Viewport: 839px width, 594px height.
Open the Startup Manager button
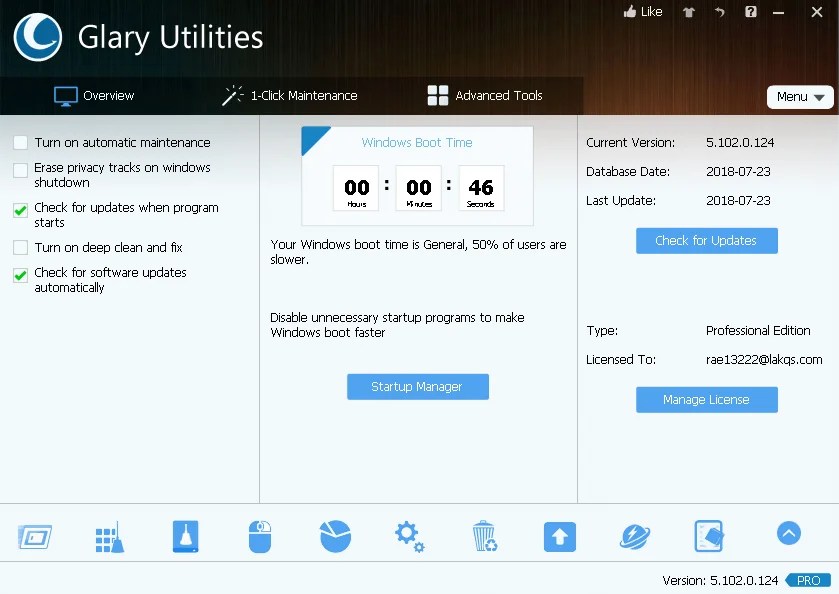[417, 386]
